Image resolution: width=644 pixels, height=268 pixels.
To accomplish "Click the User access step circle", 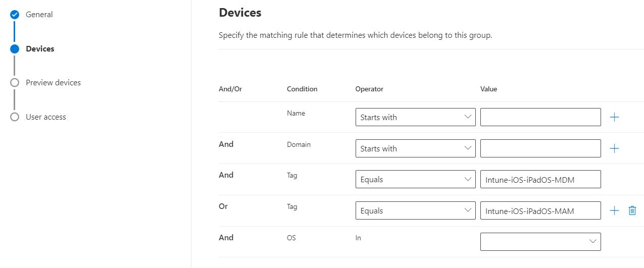I will pos(15,117).
